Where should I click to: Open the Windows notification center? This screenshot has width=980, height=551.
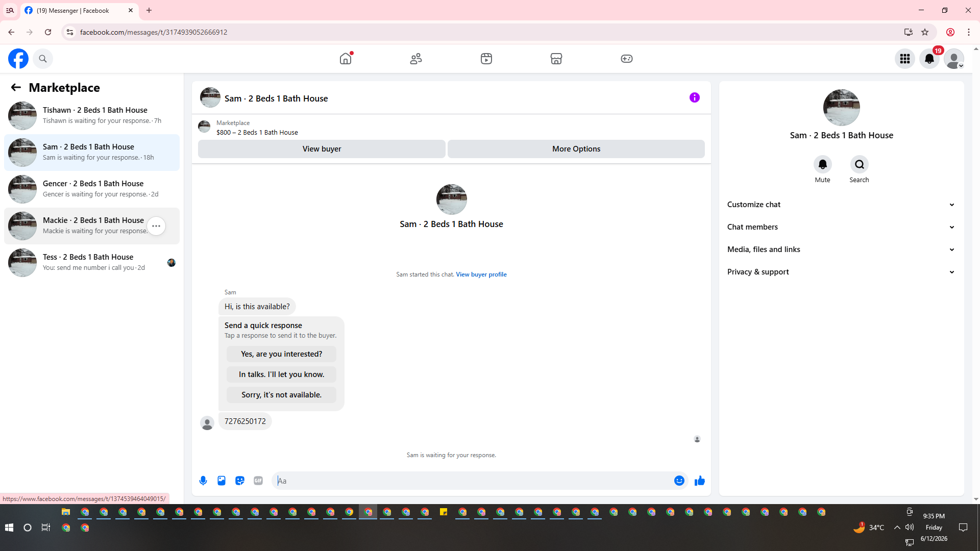(963, 528)
